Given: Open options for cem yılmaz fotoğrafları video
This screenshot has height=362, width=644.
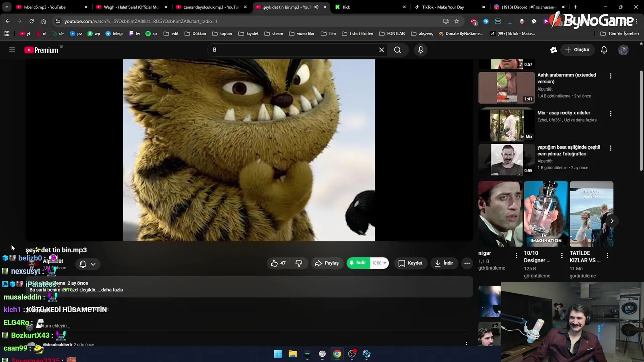Looking at the screenshot, I should (x=611, y=148).
